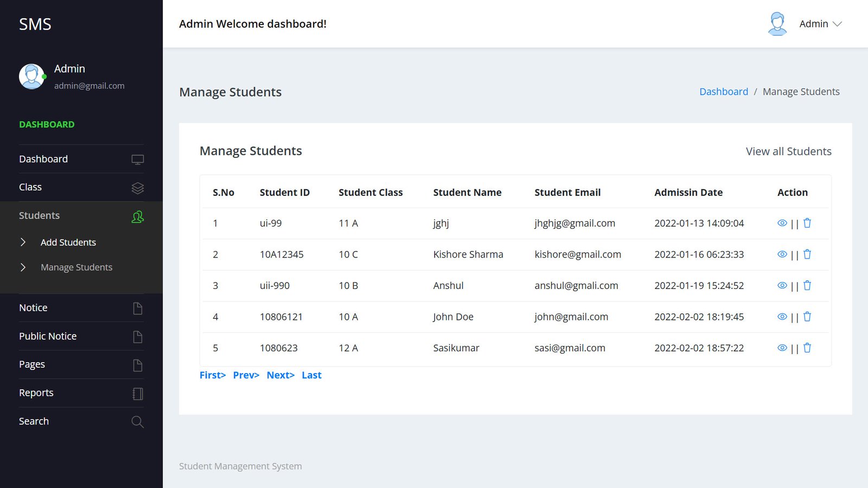The width and height of the screenshot is (868, 488).
Task: Open the Notice sidebar menu
Action: 81,307
